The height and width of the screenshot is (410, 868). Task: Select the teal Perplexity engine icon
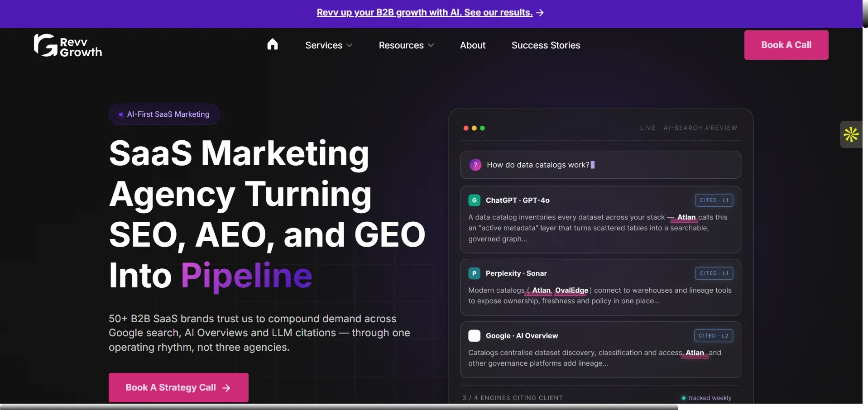pos(474,273)
